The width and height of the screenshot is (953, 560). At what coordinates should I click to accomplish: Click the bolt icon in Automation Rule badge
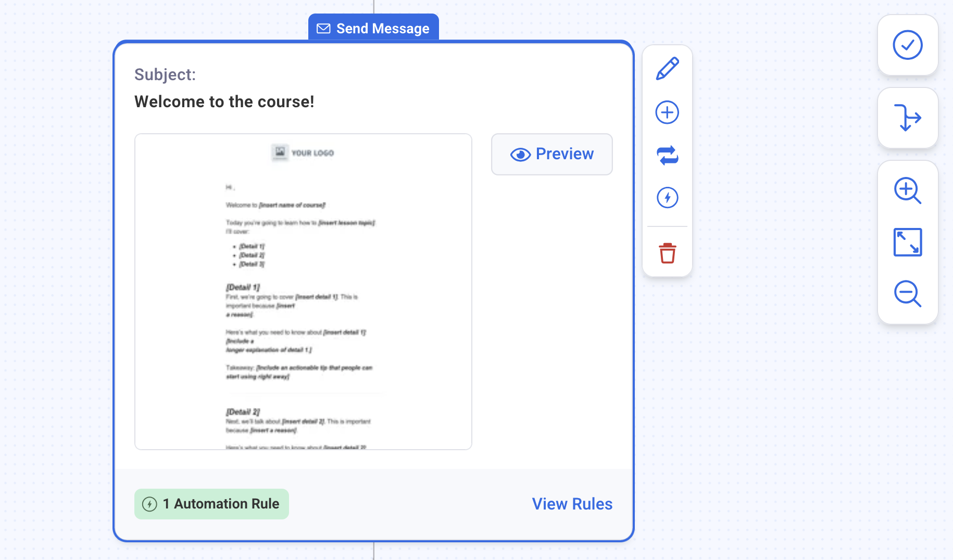click(x=149, y=504)
